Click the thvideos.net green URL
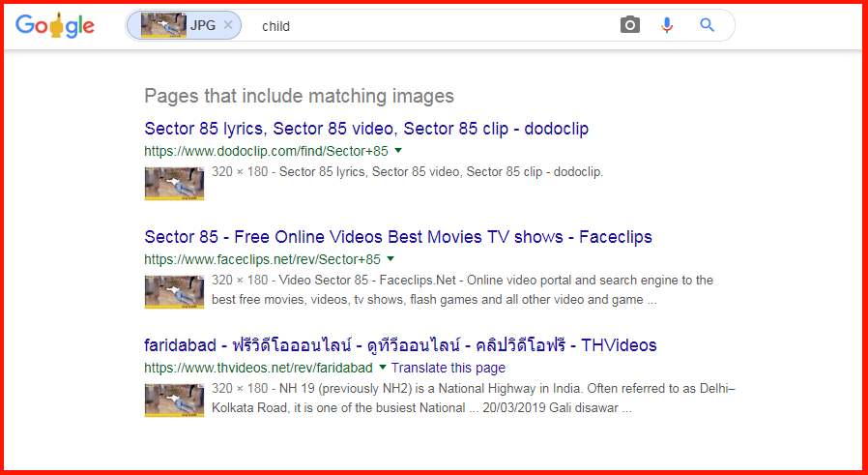 pos(258,368)
